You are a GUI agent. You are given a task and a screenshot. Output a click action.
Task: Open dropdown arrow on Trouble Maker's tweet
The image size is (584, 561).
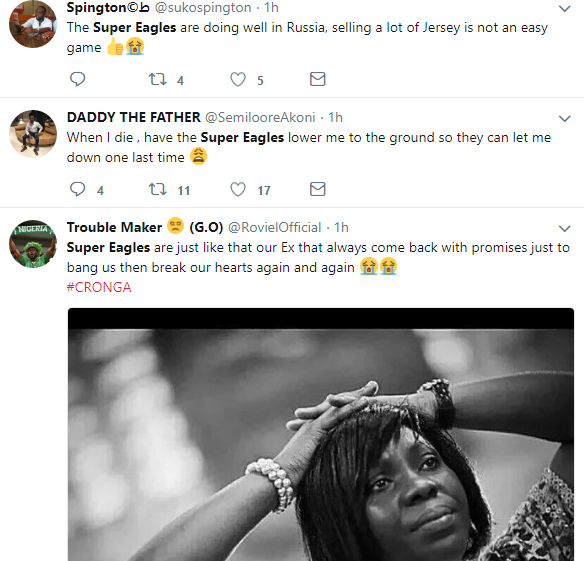(565, 229)
